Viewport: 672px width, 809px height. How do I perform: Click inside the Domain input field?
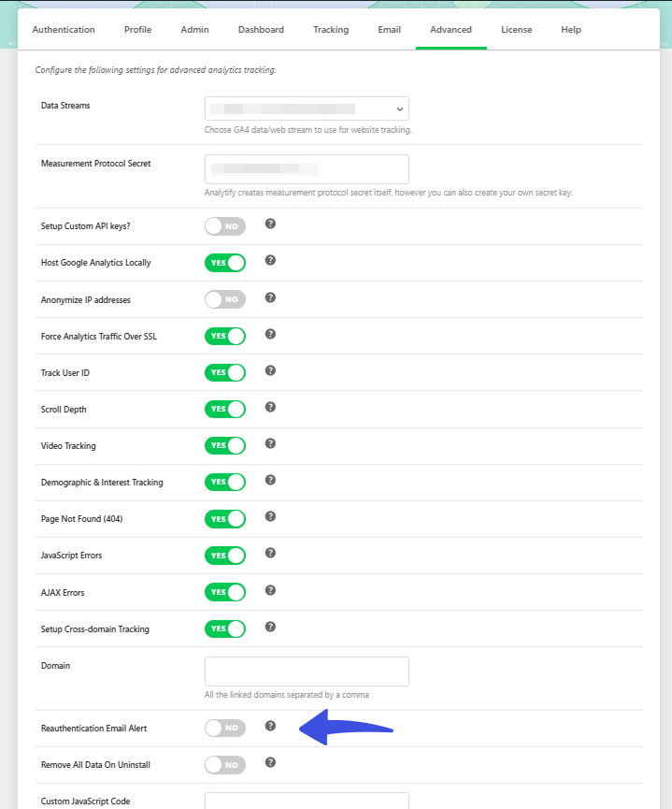(307, 671)
